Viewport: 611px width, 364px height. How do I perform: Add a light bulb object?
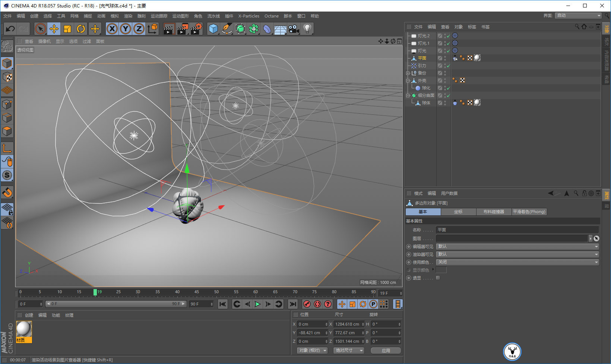[307, 29]
